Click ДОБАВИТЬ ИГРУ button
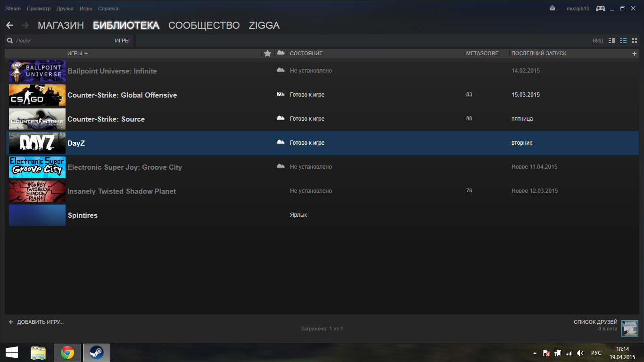The image size is (644, 362). click(x=36, y=322)
